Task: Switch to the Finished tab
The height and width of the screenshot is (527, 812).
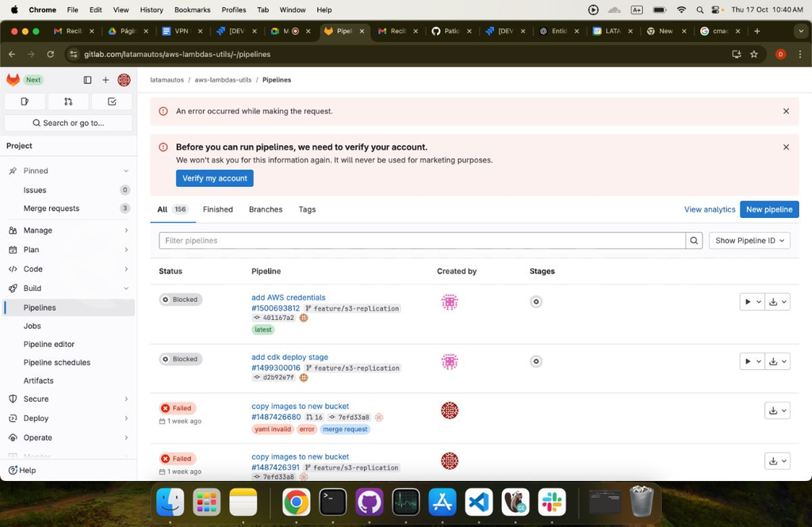Action: [217, 210]
